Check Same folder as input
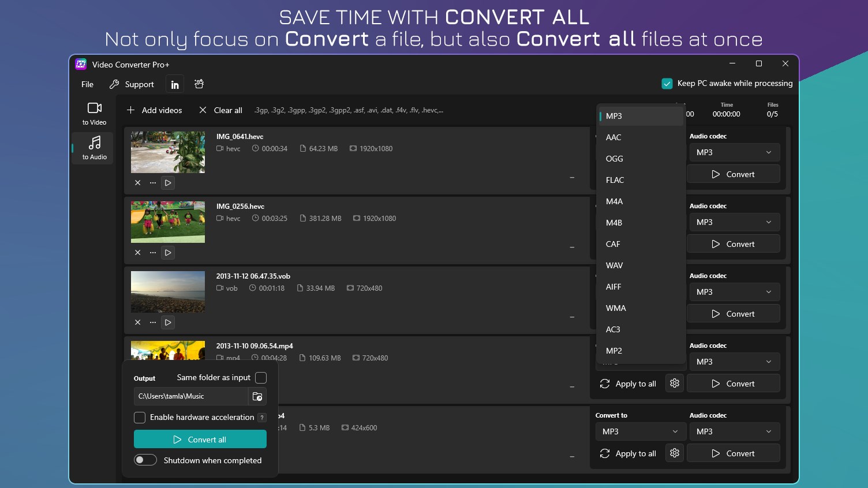The height and width of the screenshot is (488, 868). coord(261,378)
